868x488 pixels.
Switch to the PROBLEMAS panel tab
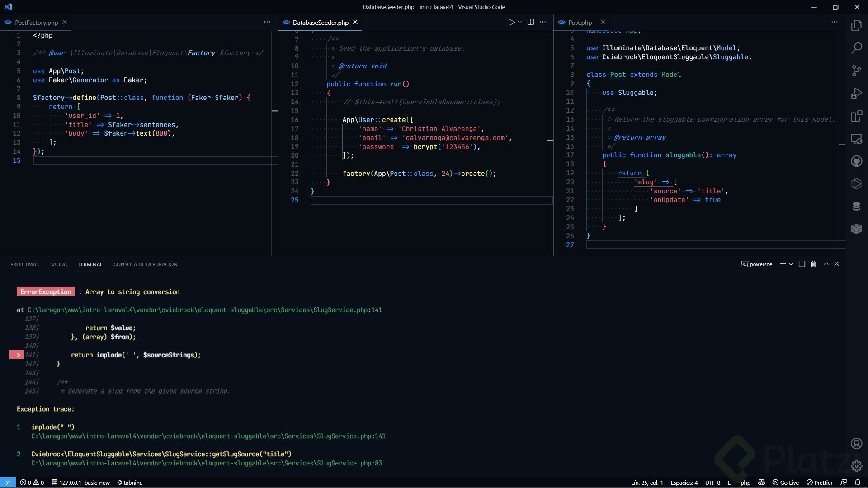[24, 264]
